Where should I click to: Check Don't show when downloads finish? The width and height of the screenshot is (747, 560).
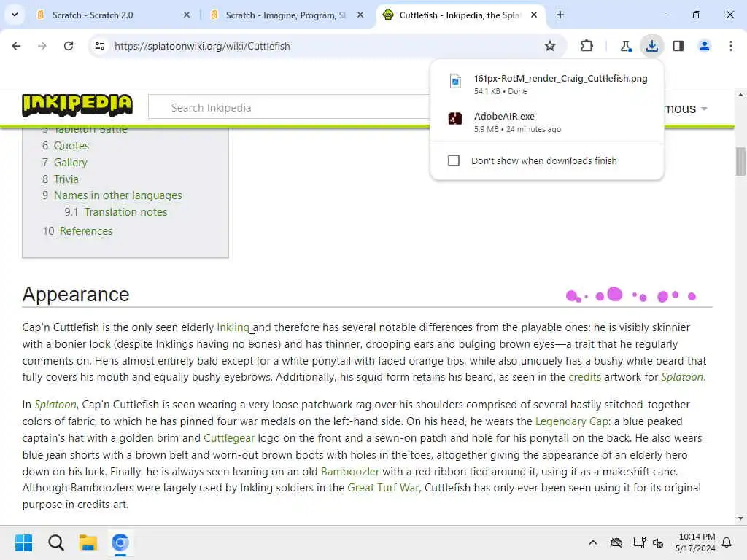pyautogui.click(x=454, y=160)
